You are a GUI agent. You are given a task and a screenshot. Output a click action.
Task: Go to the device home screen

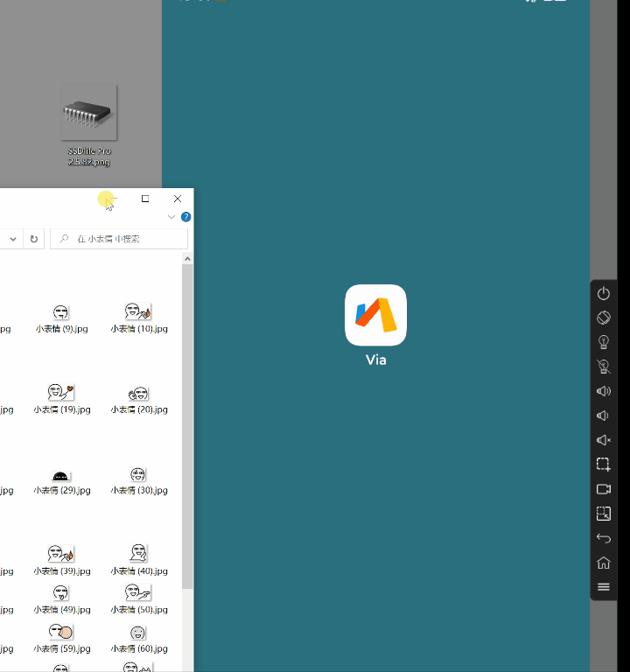(603, 563)
